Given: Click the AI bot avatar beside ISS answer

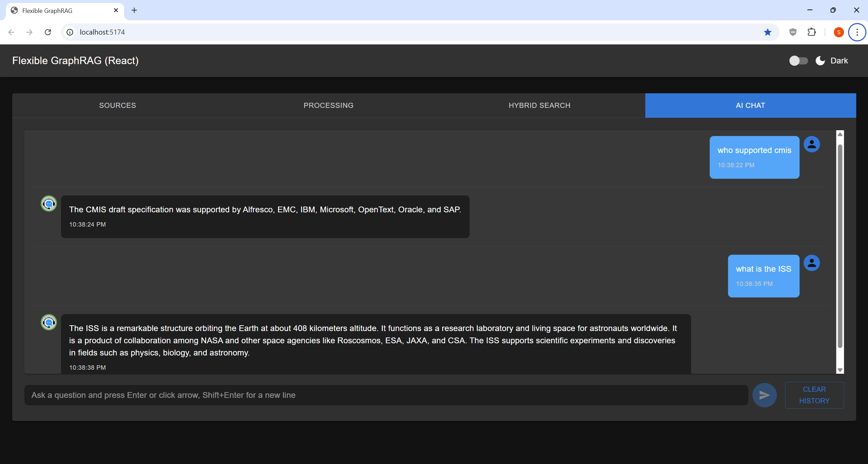Looking at the screenshot, I should 49,322.
